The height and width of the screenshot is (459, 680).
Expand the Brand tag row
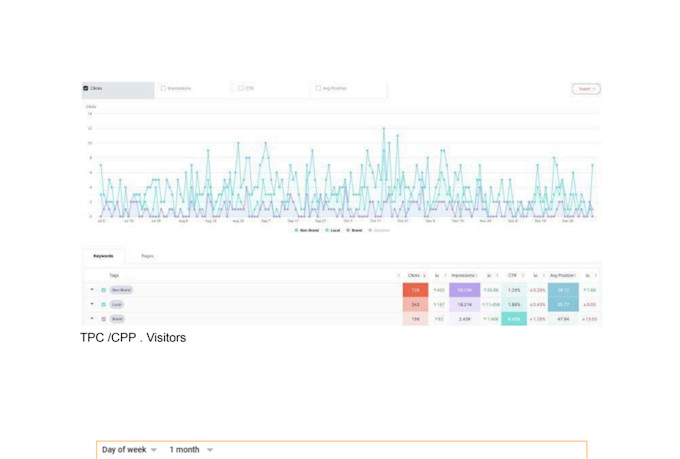coord(92,318)
